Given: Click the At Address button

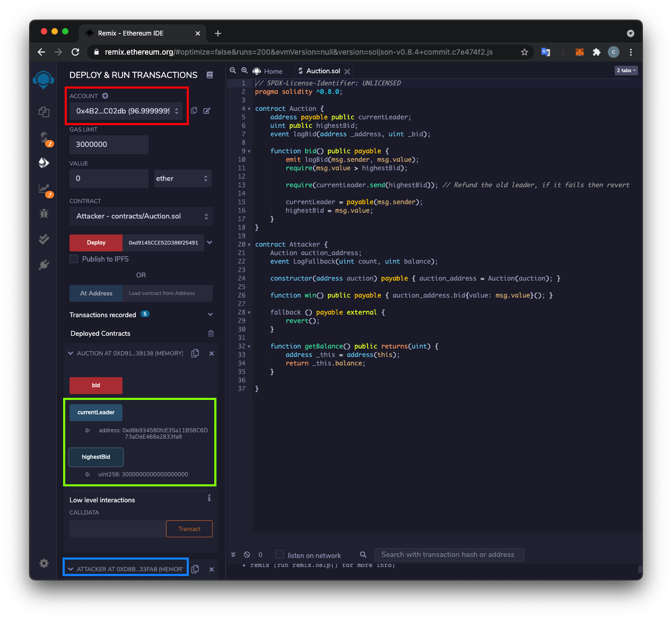Looking at the screenshot, I should point(96,293).
